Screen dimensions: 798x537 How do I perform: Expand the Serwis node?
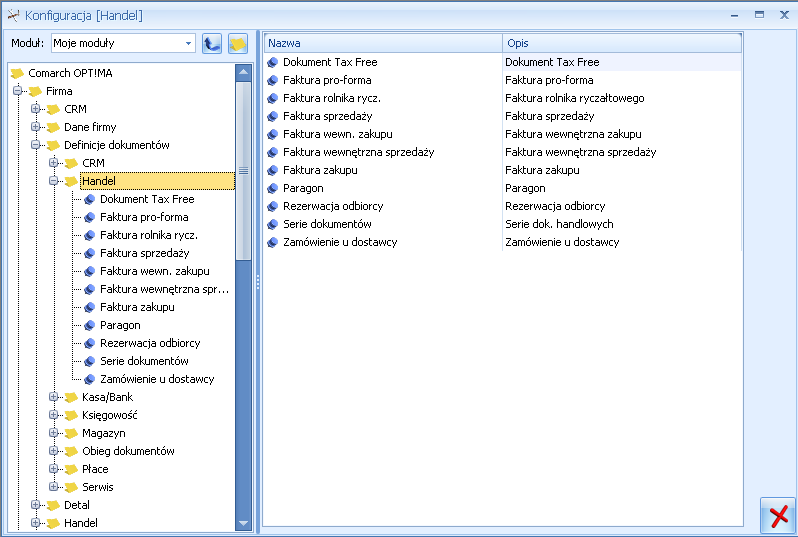(53, 487)
